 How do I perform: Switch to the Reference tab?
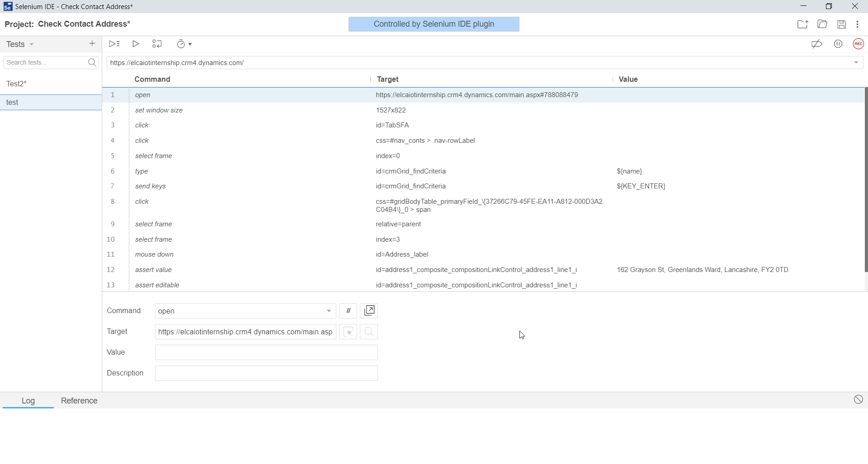(x=79, y=401)
